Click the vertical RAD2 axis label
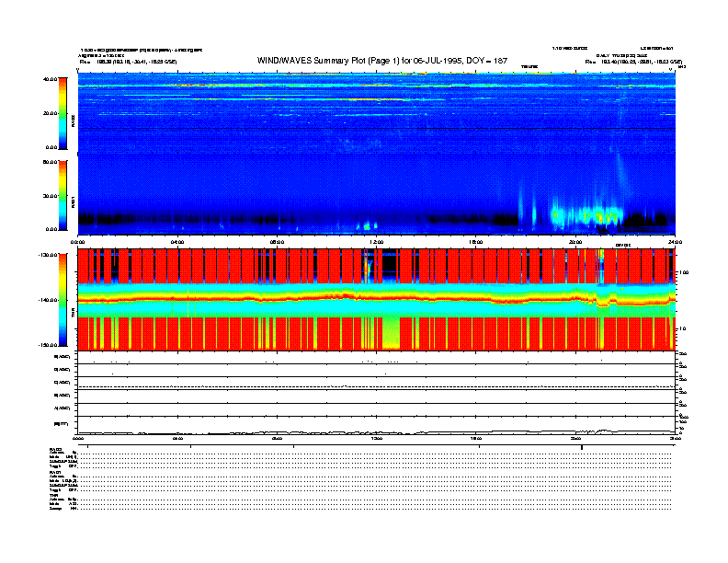Screen dimensions: 728x563 (73, 121)
